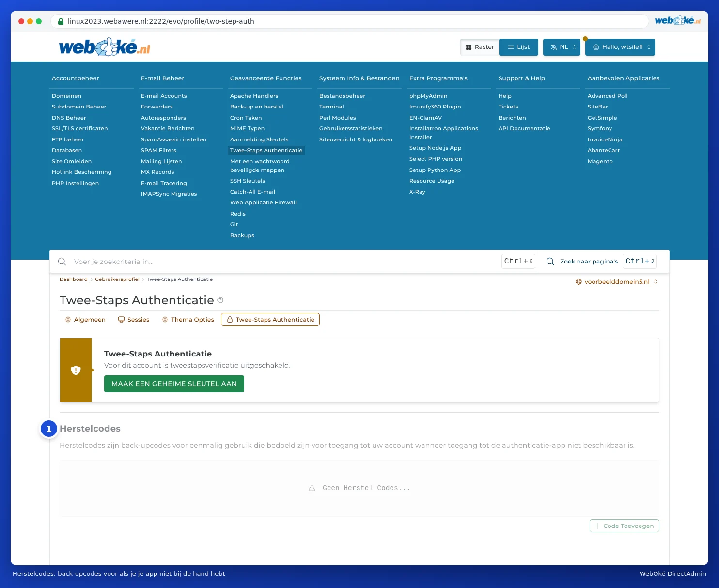This screenshot has width=719, height=588.
Task: Click the magnifier icon in the search bar
Action: (x=62, y=262)
